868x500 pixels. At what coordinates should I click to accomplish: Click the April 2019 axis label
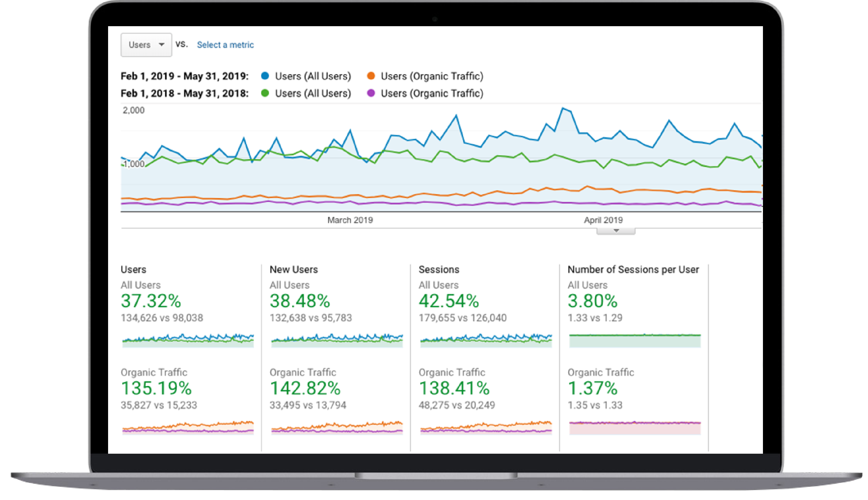click(x=603, y=220)
